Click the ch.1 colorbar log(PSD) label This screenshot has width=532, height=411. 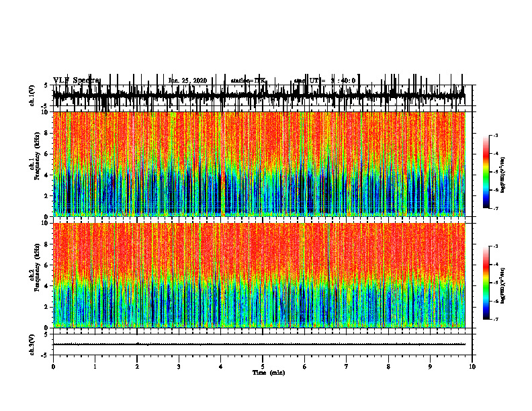pyautogui.click(x=503, y=175)
